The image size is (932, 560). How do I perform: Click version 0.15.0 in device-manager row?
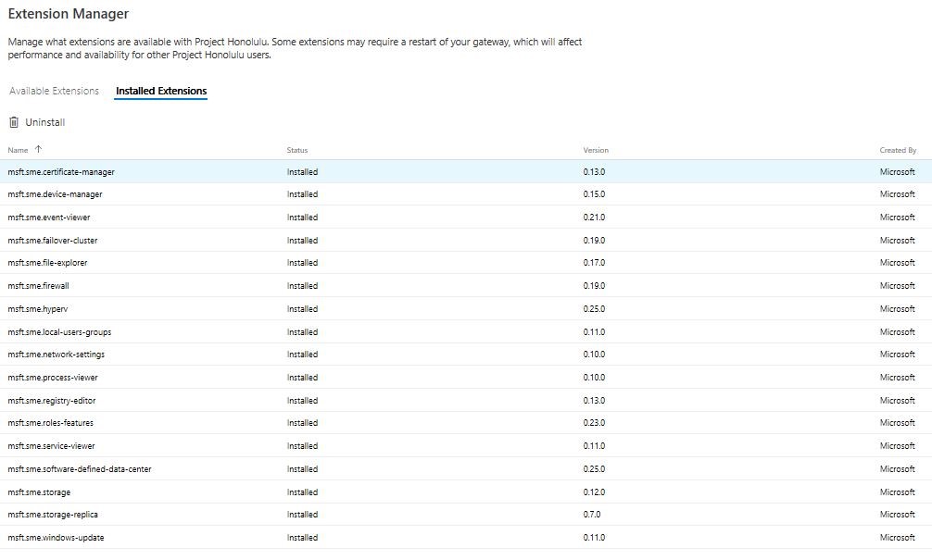(x=595, y=194)
